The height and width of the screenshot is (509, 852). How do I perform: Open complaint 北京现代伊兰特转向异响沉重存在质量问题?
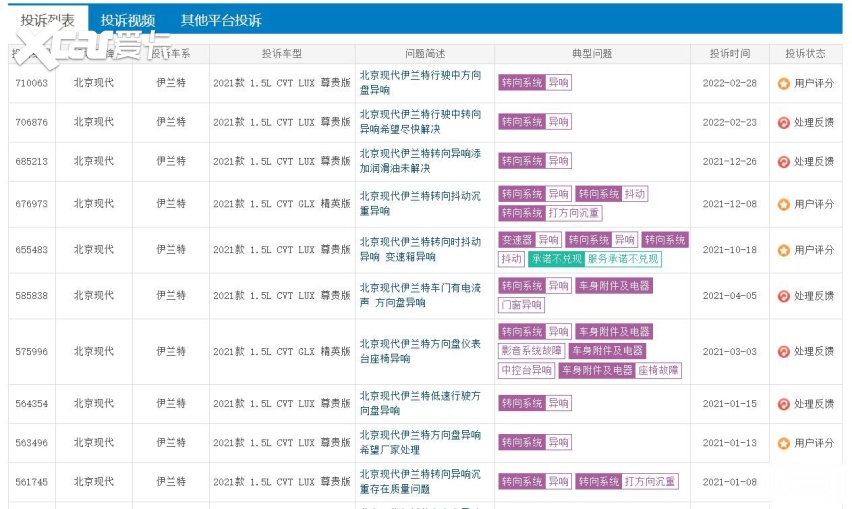[420, 481]
